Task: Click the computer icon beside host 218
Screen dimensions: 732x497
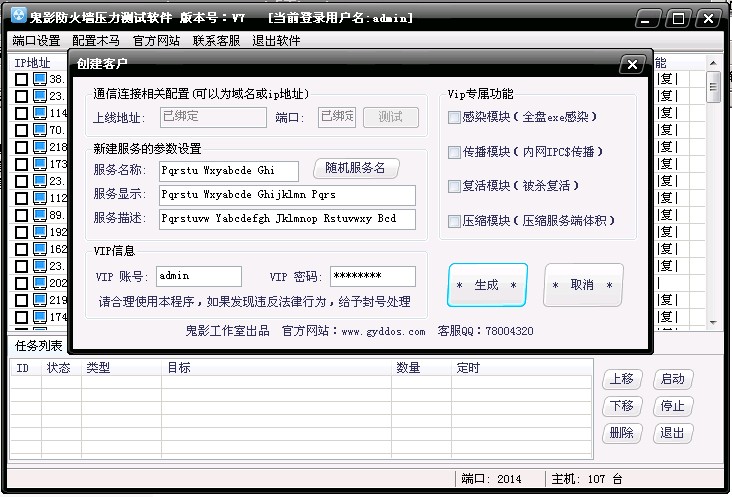Action: (40, 147)
